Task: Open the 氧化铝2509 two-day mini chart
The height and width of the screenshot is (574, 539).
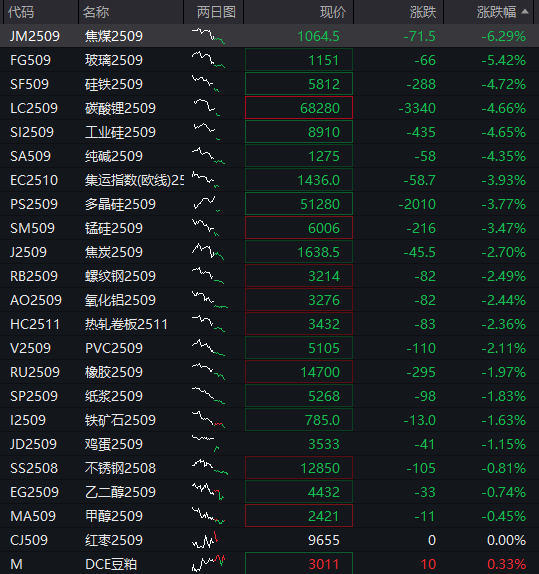Action: coord(210,300)
